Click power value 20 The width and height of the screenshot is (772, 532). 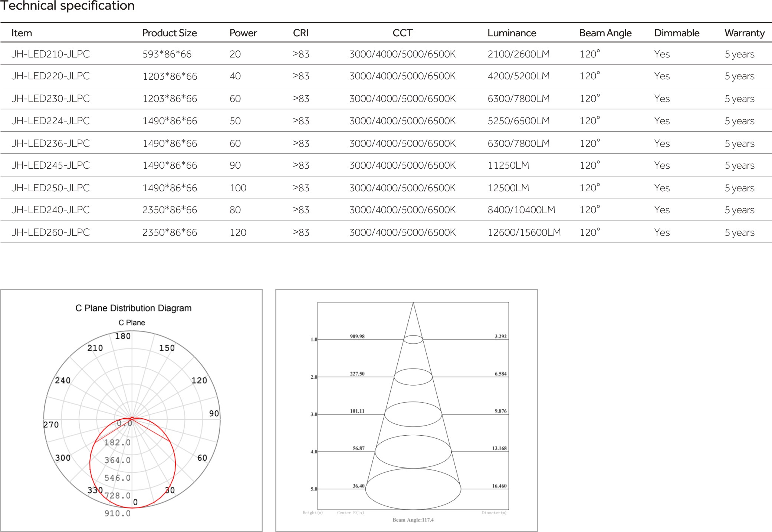235,54
